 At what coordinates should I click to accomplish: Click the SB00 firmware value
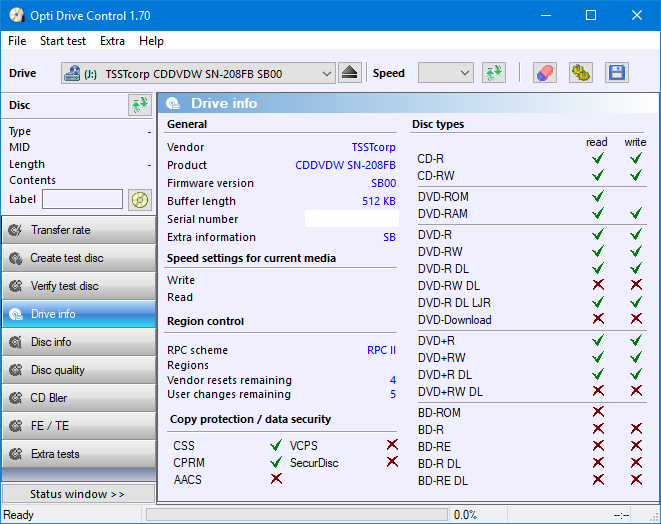(384, 183)
